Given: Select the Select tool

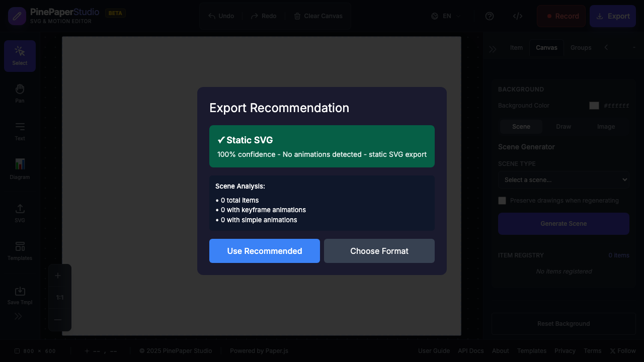Looking at the screenshot, I should (x=20, y=55).
